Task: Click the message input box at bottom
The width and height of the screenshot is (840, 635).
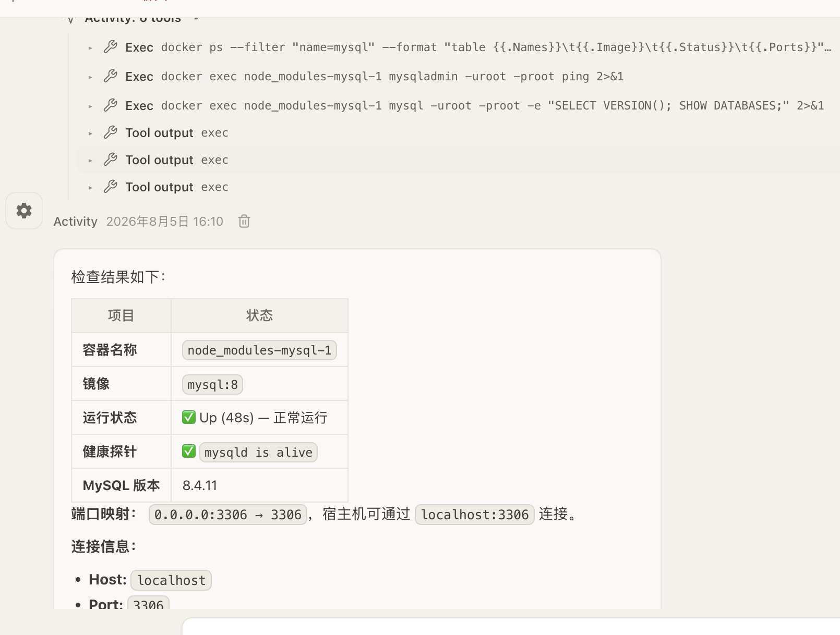Action: point(511,627)
